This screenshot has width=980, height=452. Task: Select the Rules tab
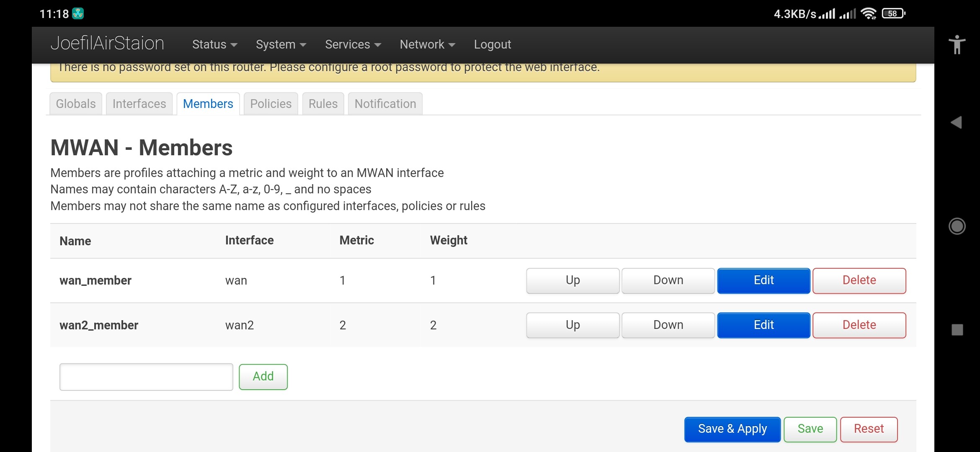click(x=322, y=103)
